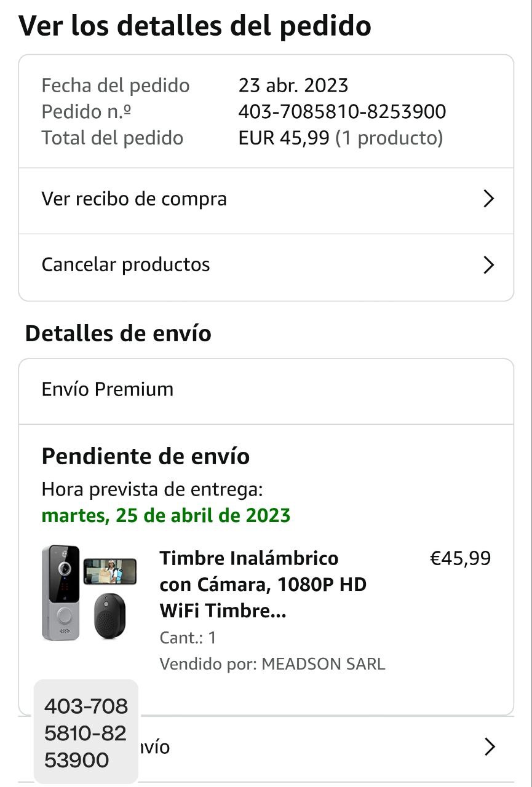Click seller name MEADSON SARL
The height and width of the screenshot is (787, 532).
pyautogui.click(x=323, y=664)
